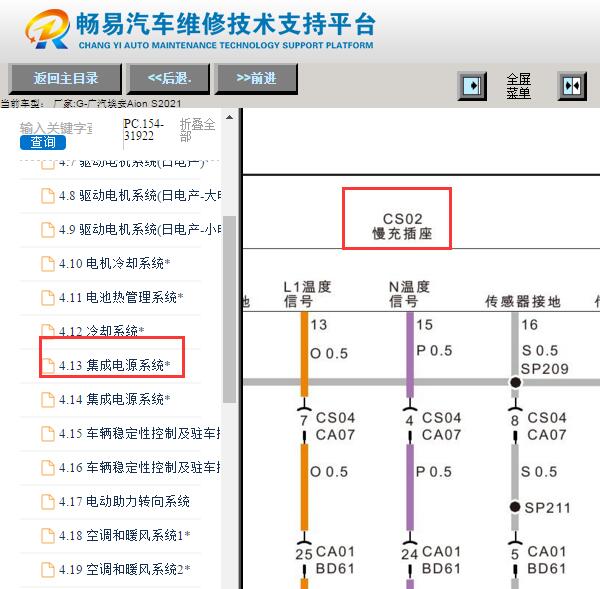Click the 返回主目录 button

(65, 79)
